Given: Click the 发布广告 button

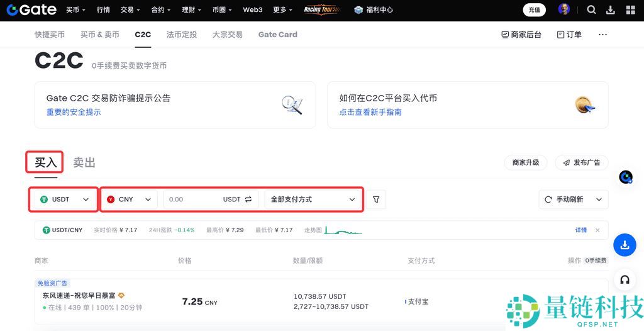Looking at the screenshot, I should [x=582, y=162].
